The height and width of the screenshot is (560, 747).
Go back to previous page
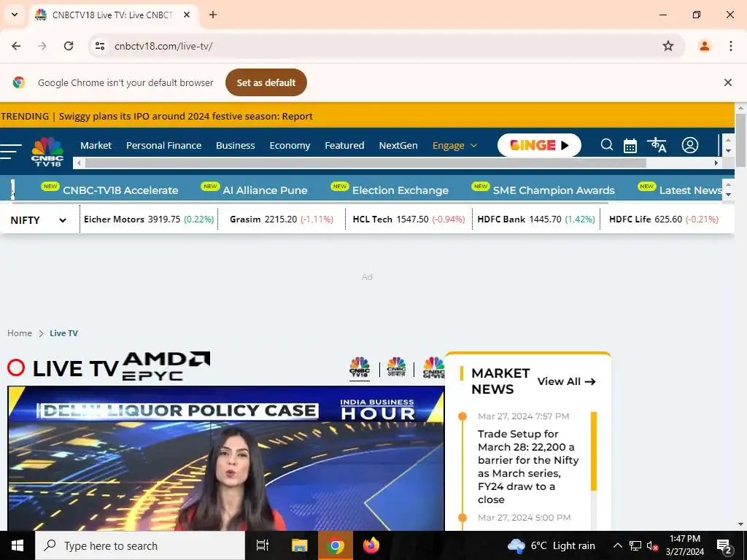[16, 46]
